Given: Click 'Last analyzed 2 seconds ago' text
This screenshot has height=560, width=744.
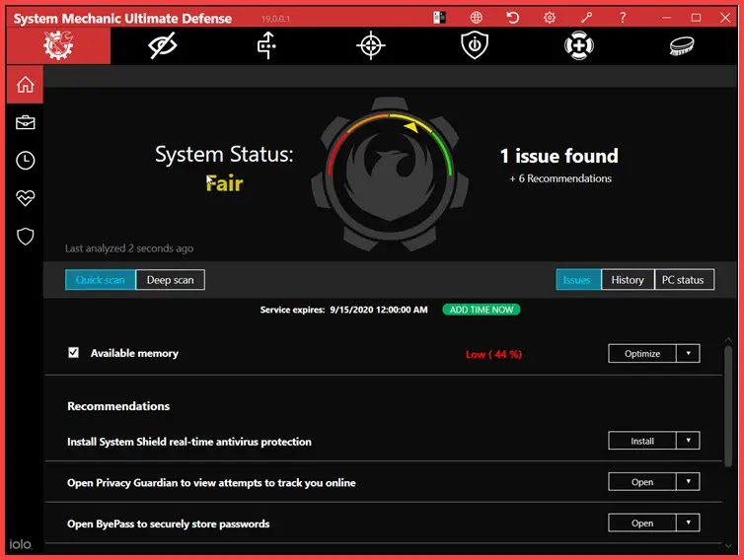Looking at the screenshot, I should pos(129,248).
